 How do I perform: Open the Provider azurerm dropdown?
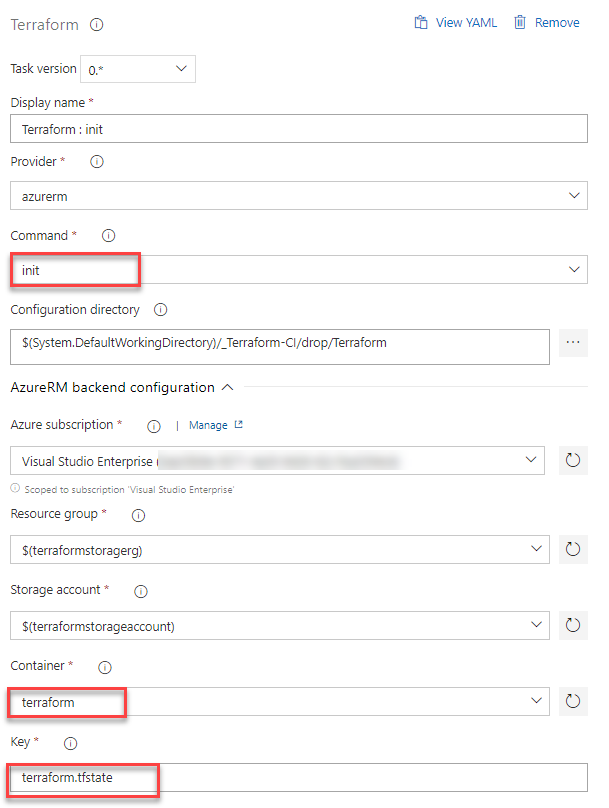[x=299, y=196]
